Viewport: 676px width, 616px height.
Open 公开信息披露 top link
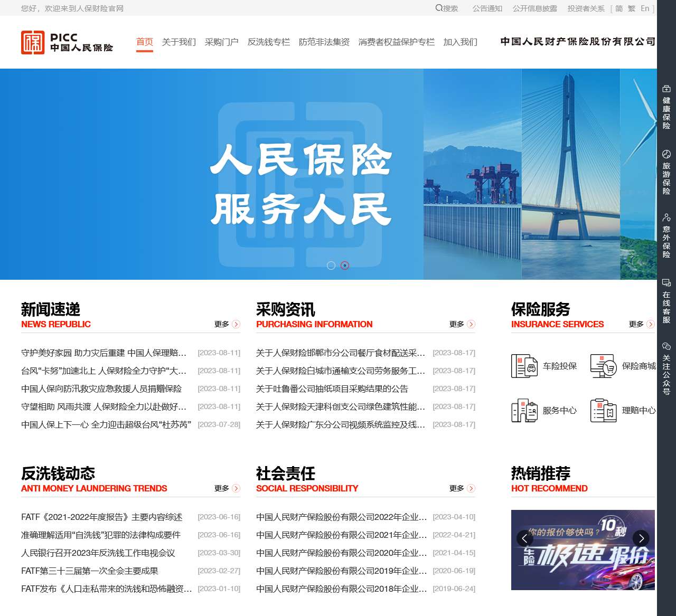[x=535, y=8]
